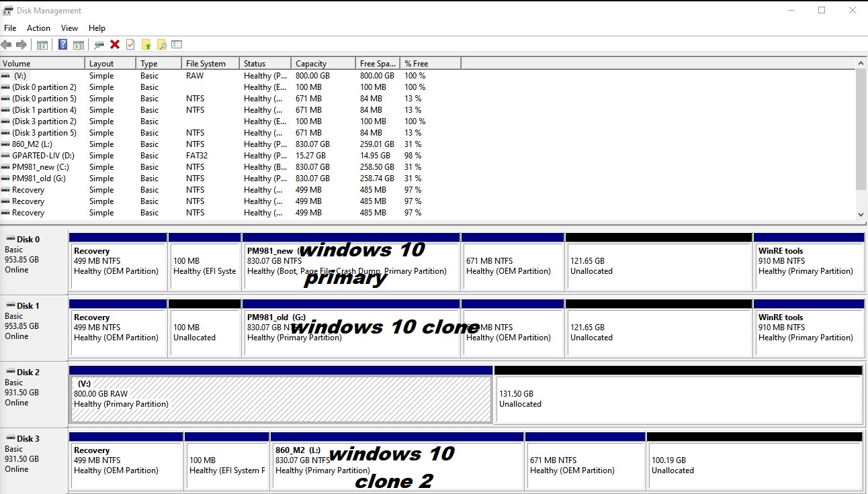
Task: Open Help via the blue question mark icon
Action: (x=62, y=45)
